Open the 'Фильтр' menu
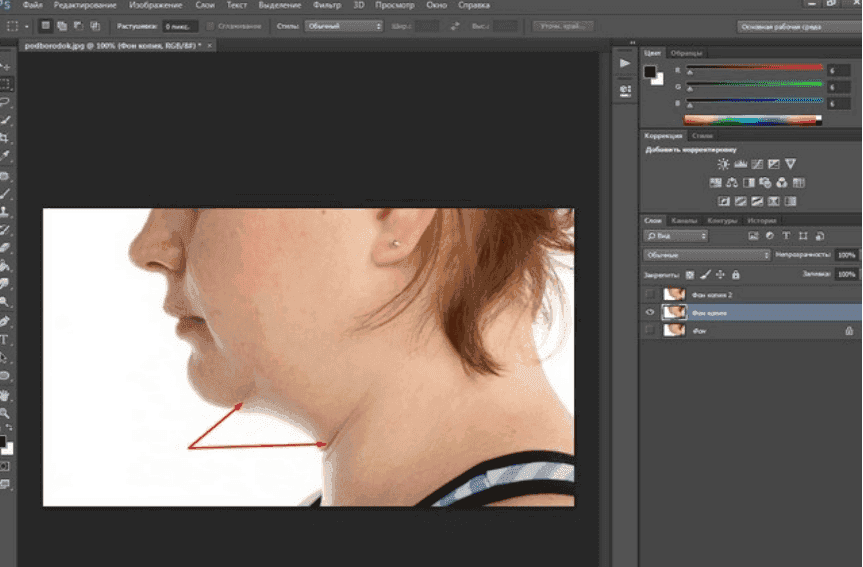Image resolution: width=863 pixels, height=567 pixels. pos(327,6)
